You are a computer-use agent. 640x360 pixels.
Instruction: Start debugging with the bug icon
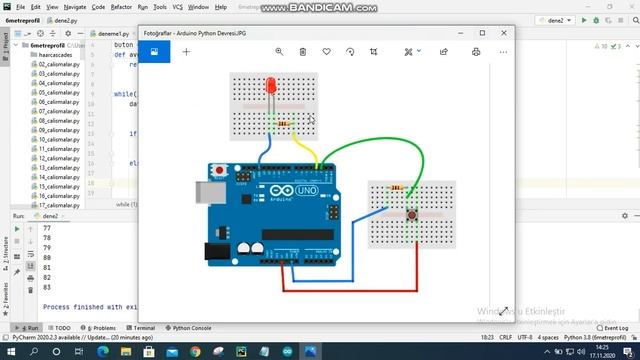(x=596, y=20)
